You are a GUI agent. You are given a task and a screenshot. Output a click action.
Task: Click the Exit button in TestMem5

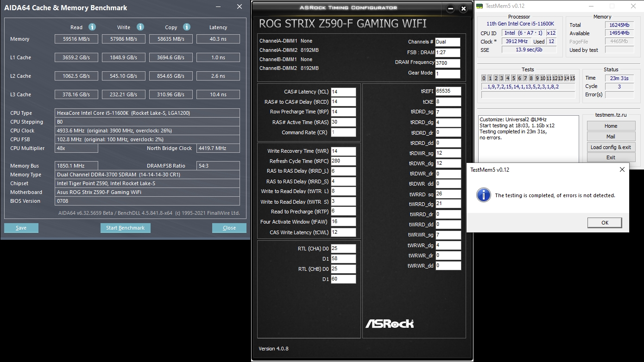point(611,157)
